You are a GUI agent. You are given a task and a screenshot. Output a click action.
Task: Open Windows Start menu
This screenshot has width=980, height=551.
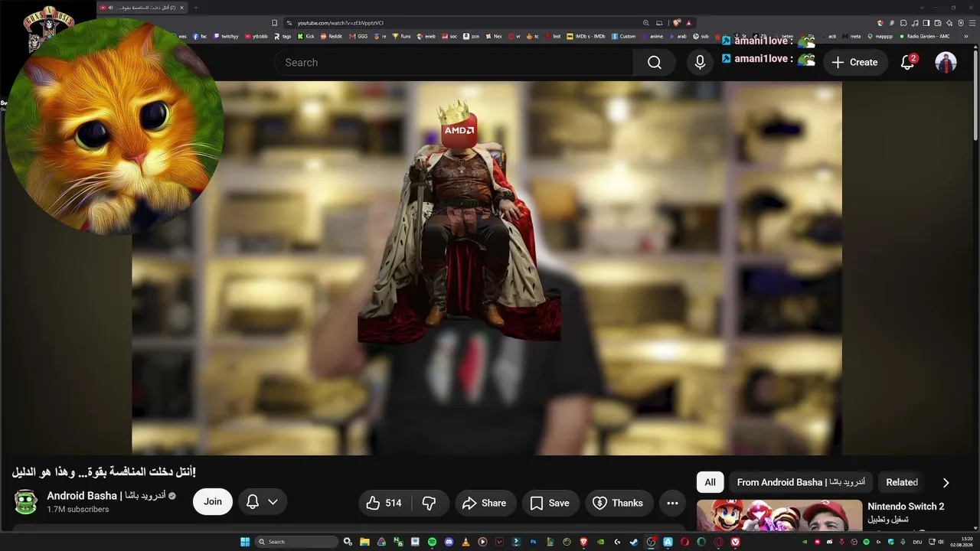tap(245, 542)
